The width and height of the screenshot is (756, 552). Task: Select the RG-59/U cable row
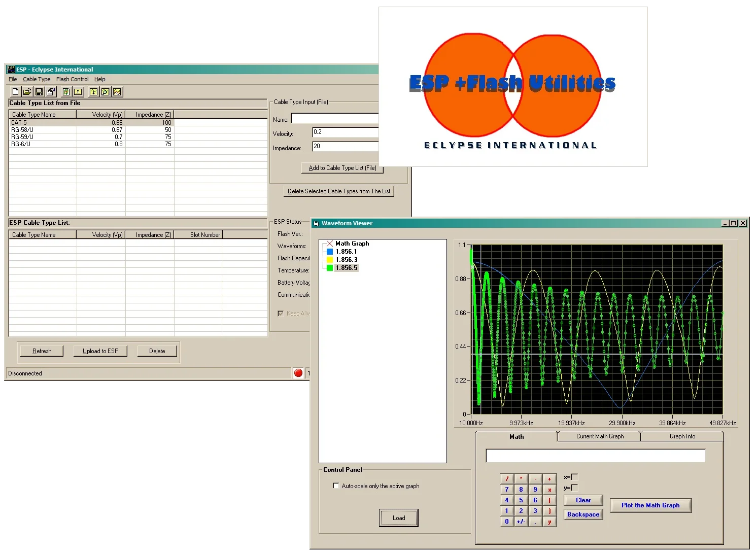138,137
